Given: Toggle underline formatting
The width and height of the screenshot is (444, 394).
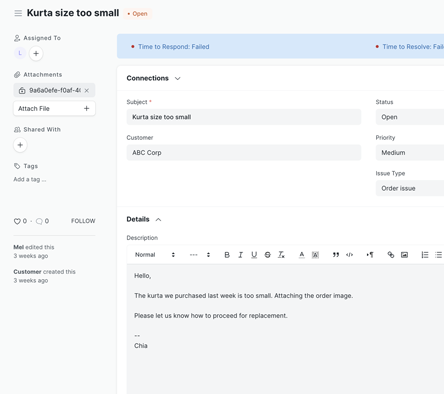Looking at the screenshot, I should coord(254,255).
